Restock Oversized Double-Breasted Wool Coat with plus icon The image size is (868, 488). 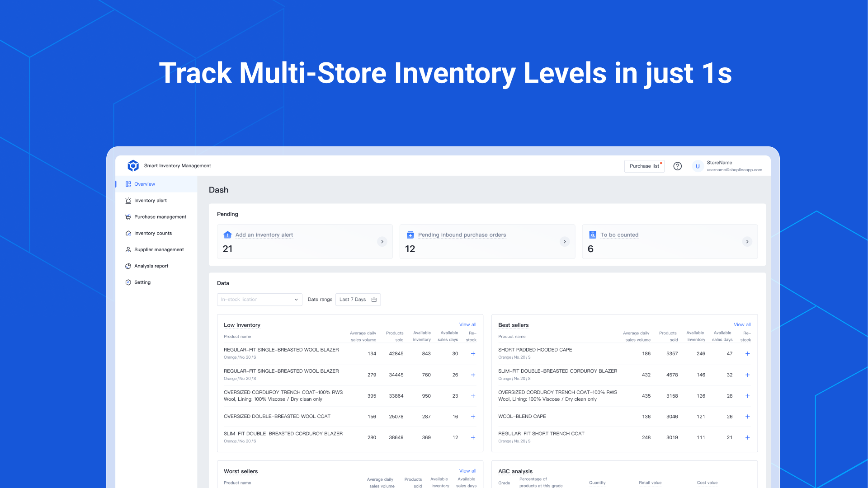coord(473,417)
